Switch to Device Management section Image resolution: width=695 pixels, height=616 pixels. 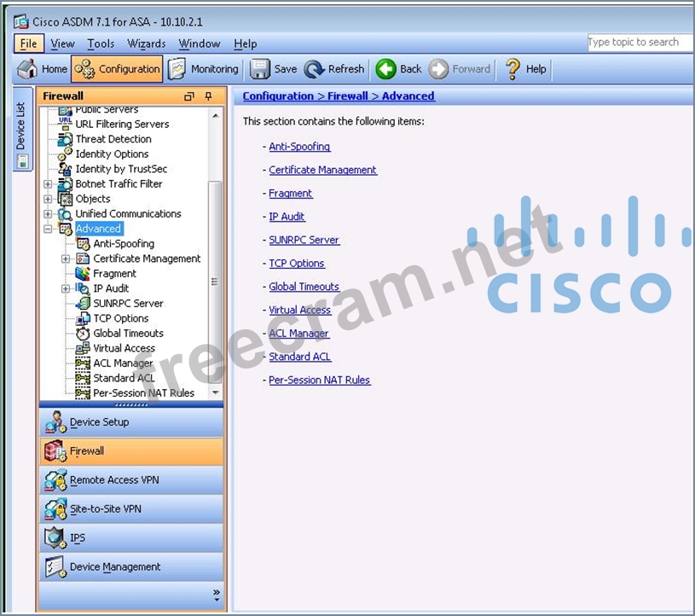114,567
